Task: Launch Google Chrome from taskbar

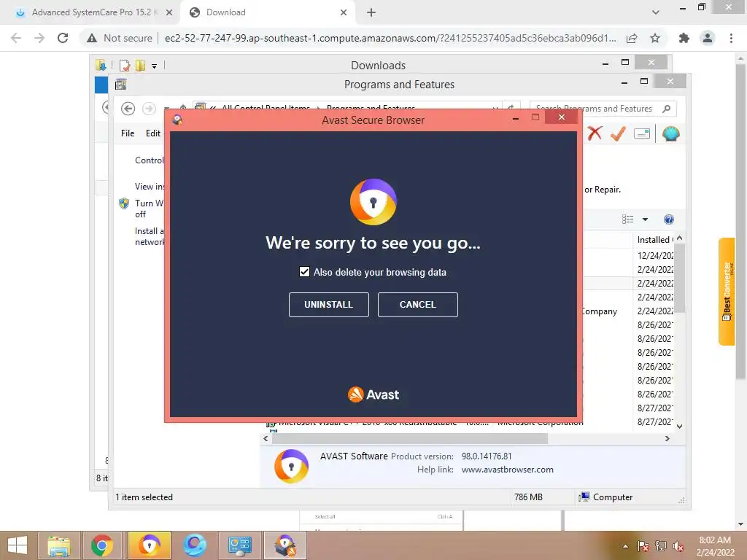Action: [102, 545]
